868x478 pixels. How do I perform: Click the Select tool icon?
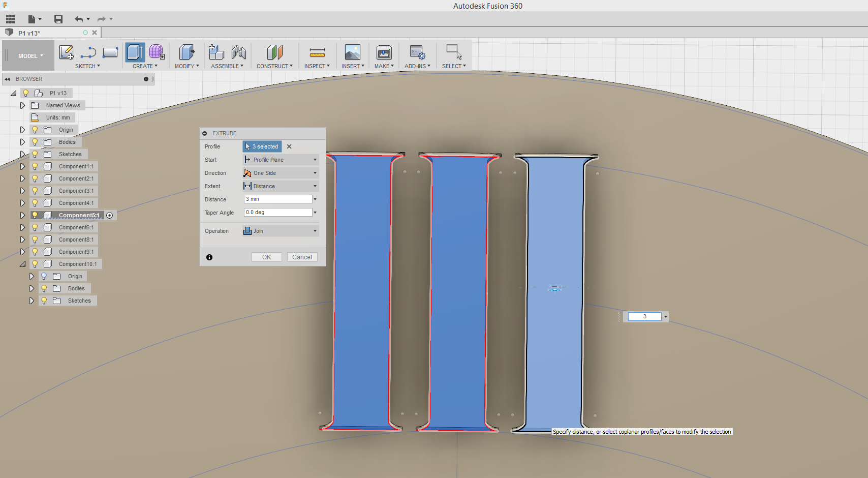454,52
